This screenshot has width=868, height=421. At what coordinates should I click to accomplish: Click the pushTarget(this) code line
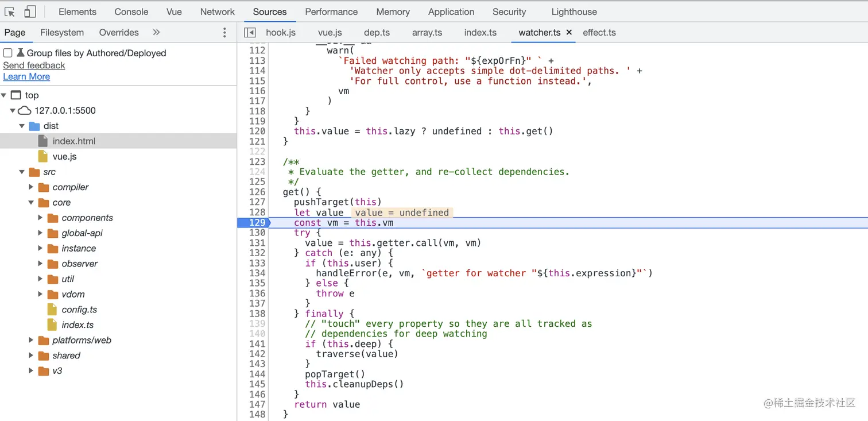338,202
